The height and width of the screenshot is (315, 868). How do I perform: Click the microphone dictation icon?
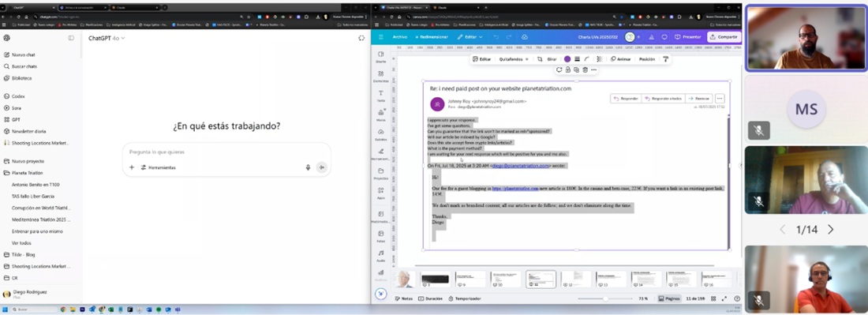click(309, 167)
